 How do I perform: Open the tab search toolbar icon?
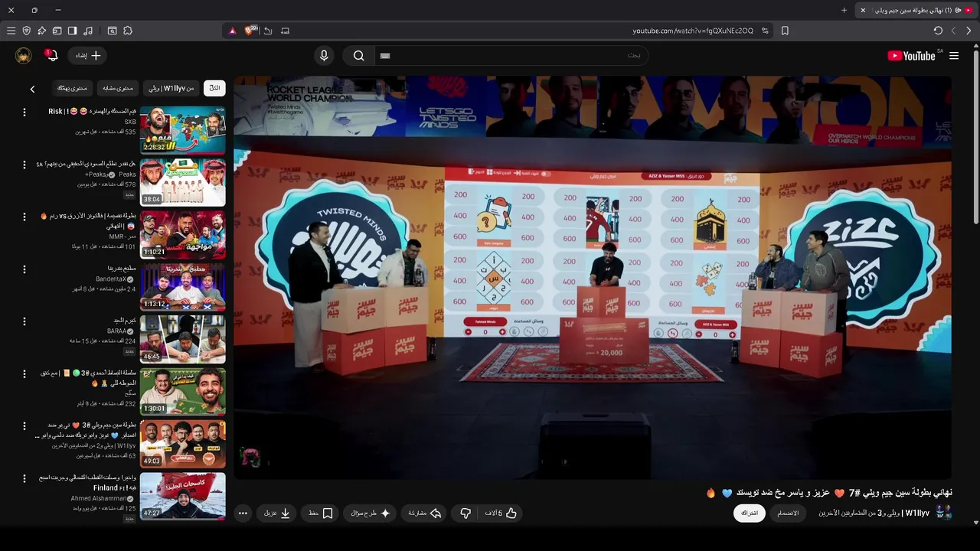coord(112,31)
